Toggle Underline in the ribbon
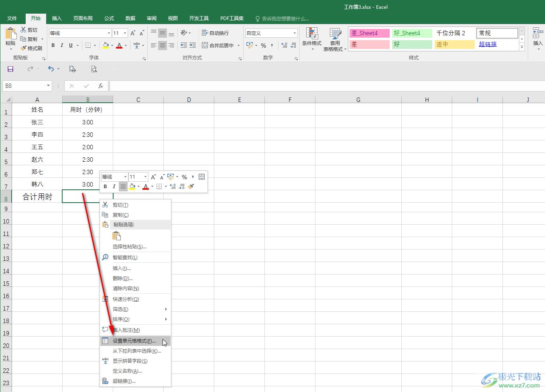 click(71, 45)
